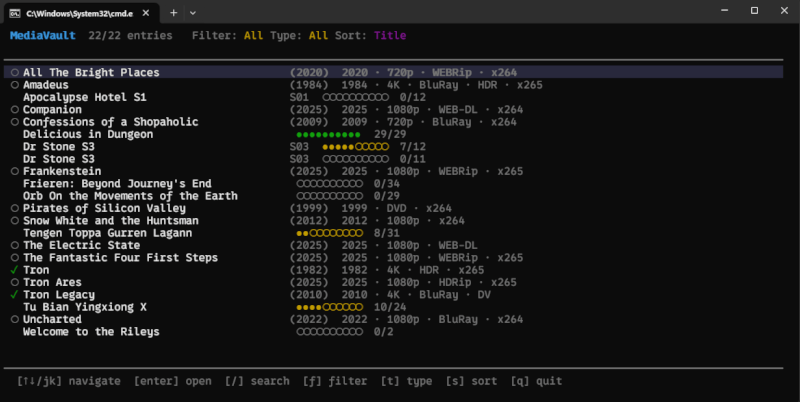Click the green checkmark beside Tron
Viewport: 800px width, 402px height.
pos(14,270)
